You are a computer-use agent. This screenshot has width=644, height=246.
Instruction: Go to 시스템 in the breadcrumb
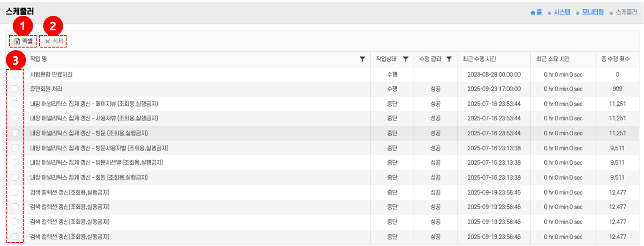(562, 13)
